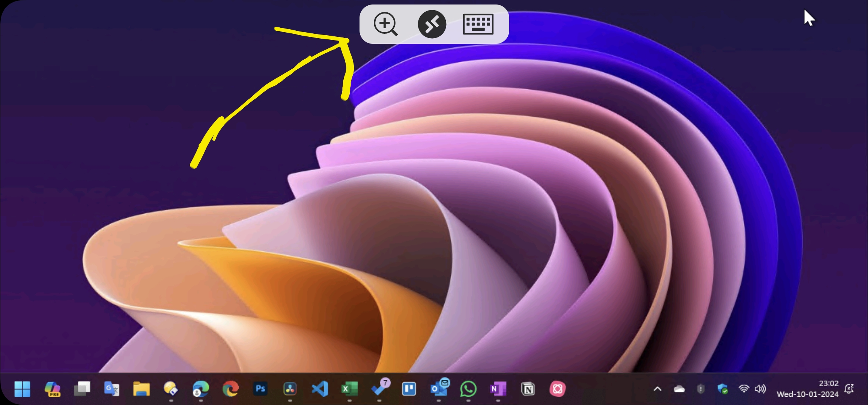Launch WhatsApp
Image resolution: width=868 pixels, height=405 pixels.
[x=469, y=389]
